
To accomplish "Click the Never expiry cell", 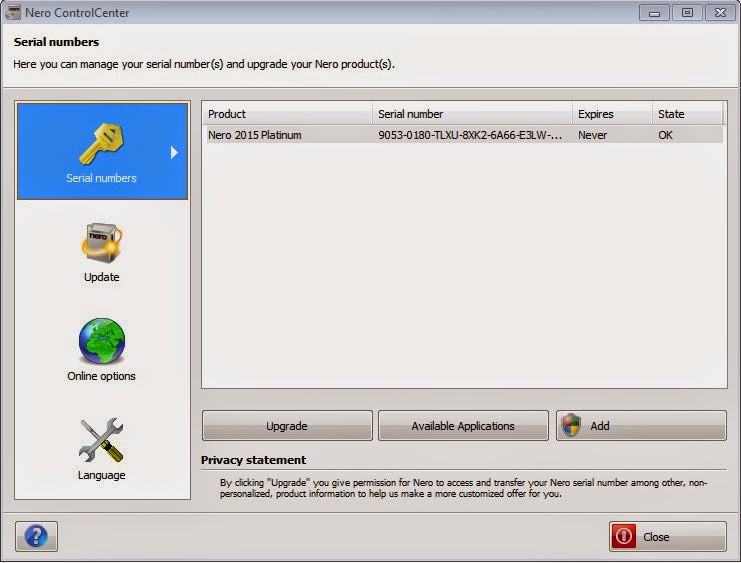I will 592,135.
